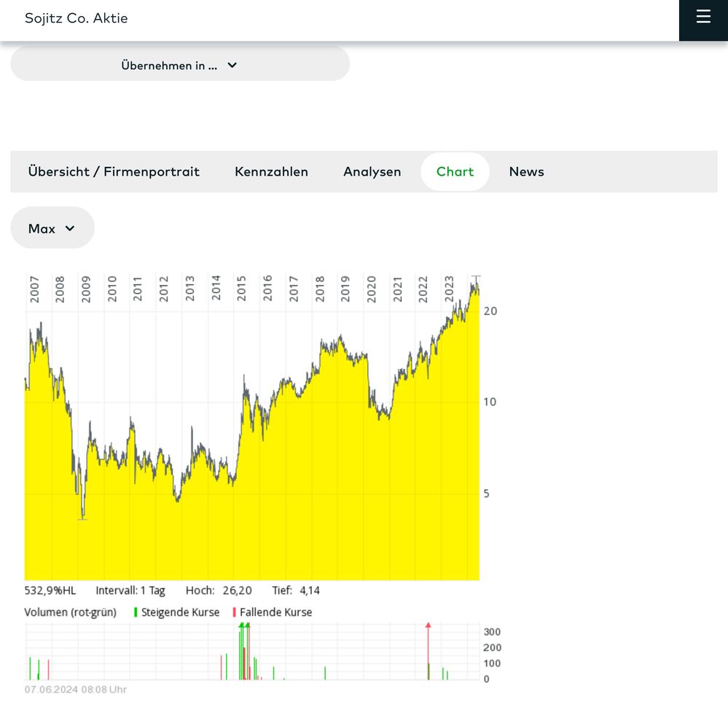
Task: Click the all-time high marker on chart
Action: pos(476,277)
